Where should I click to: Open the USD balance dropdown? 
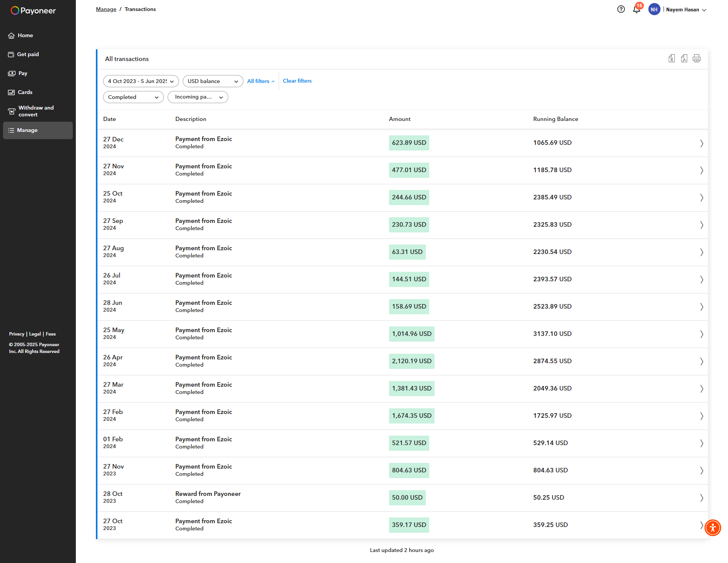[x=213, y=81]
